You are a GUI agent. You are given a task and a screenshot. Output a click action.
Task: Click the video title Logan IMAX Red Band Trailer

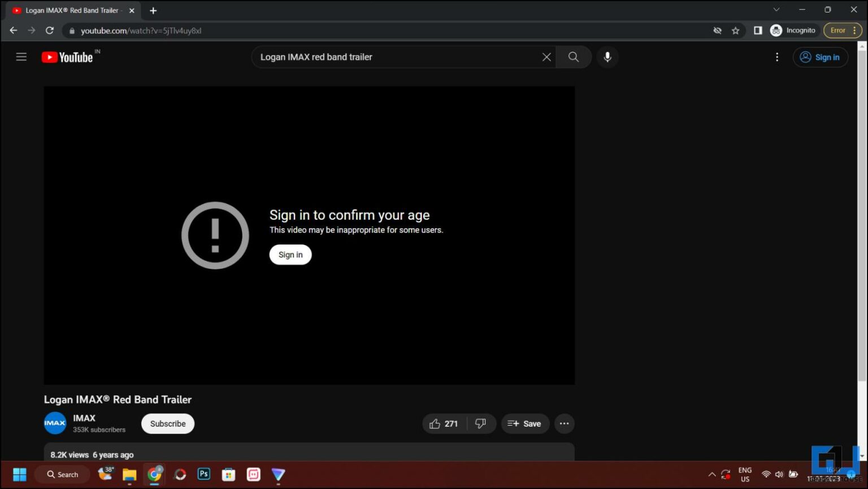(118, 400)
